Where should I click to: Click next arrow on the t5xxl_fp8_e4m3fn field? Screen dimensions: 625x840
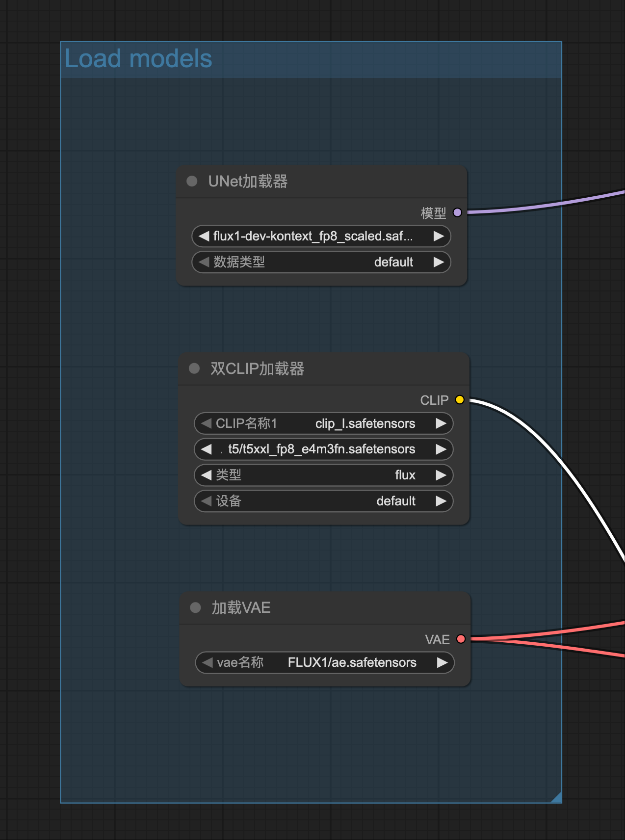click(x=441, y=449)
